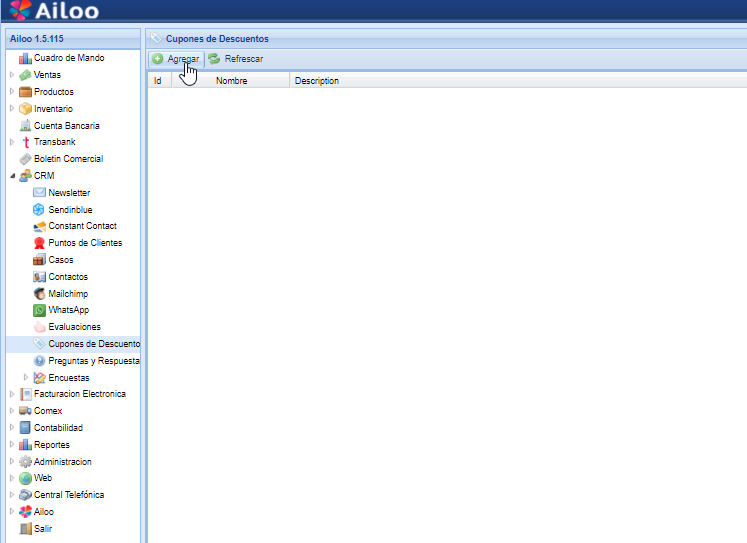747x543 pixels.
Task: Click the Encuestas chart icon
Action: point(40,378)
